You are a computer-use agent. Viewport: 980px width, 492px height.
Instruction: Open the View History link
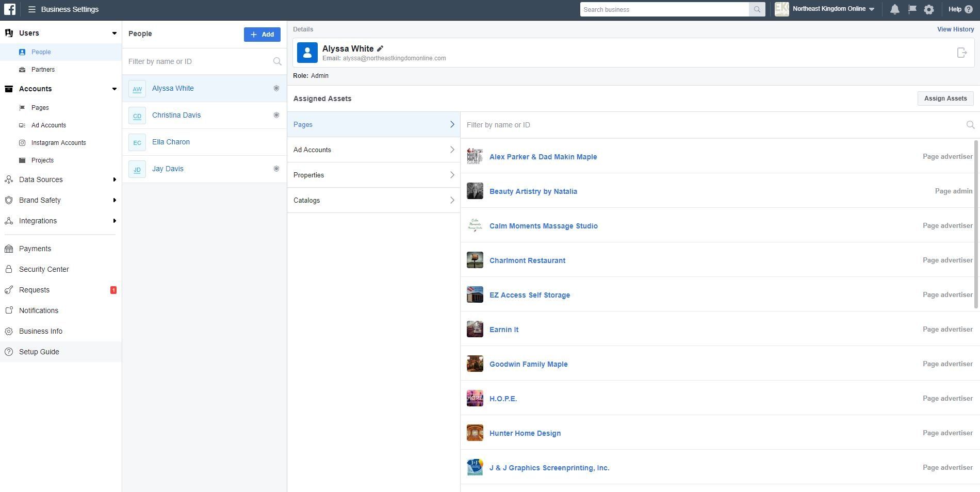pos(955,29)
